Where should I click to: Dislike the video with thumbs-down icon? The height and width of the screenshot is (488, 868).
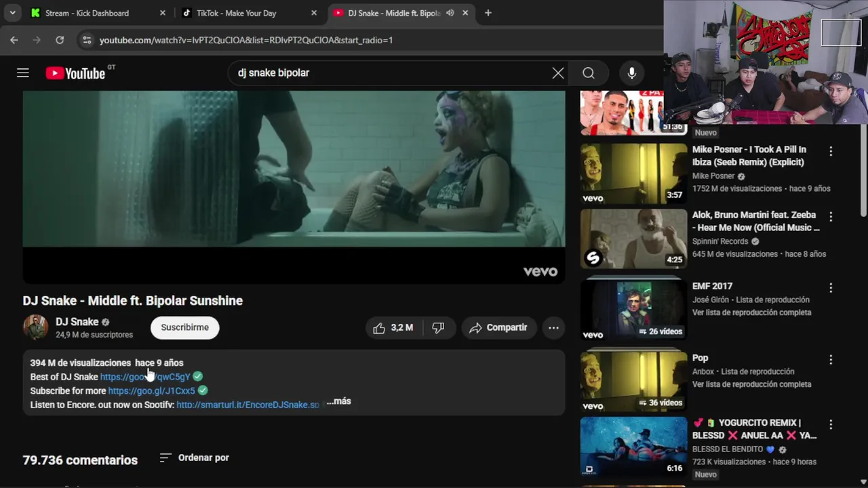(438, 327)
